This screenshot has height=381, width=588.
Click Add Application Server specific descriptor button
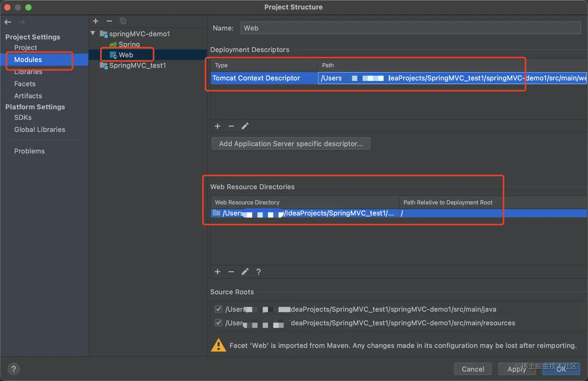291,143
